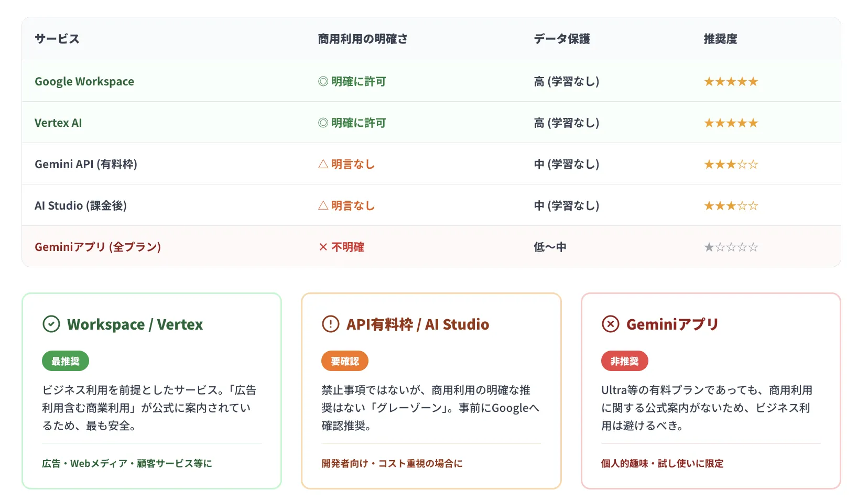Click the 広告・Webメディア・顧客サービス等に link
The height and width of the screenshot is (501, 868).
(x=126, y=463)
